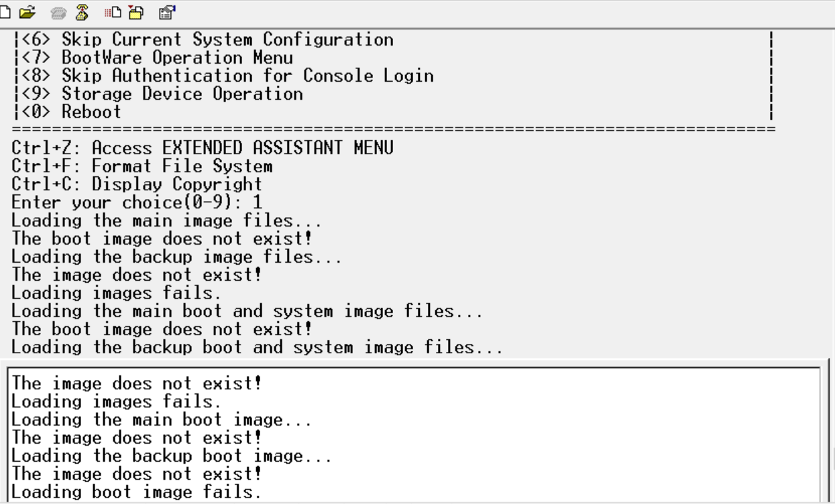Click the 'Ctrl+F: Format File System' line
Screen dimensions: 835x504
[142, 166]
